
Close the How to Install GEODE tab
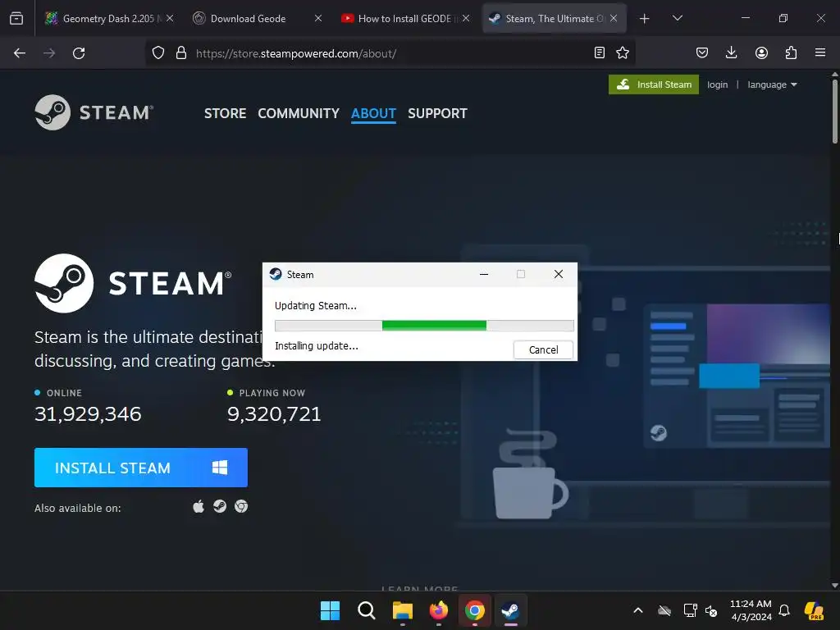click(x=466, y=18)
